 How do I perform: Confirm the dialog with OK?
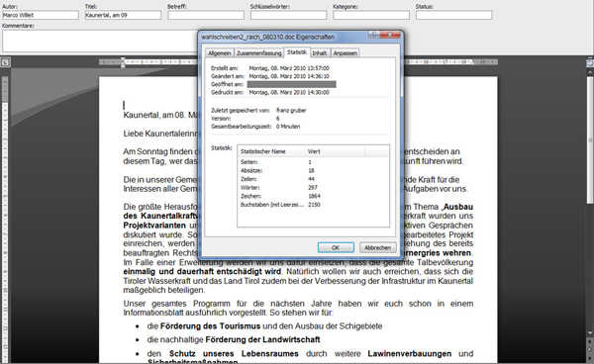[x=336, y=247]
